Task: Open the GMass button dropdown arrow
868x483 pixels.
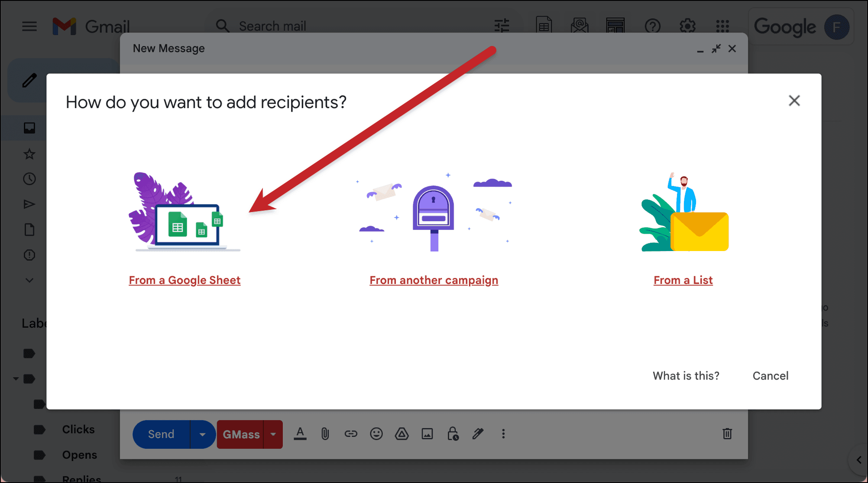Action: click(273, 434)
